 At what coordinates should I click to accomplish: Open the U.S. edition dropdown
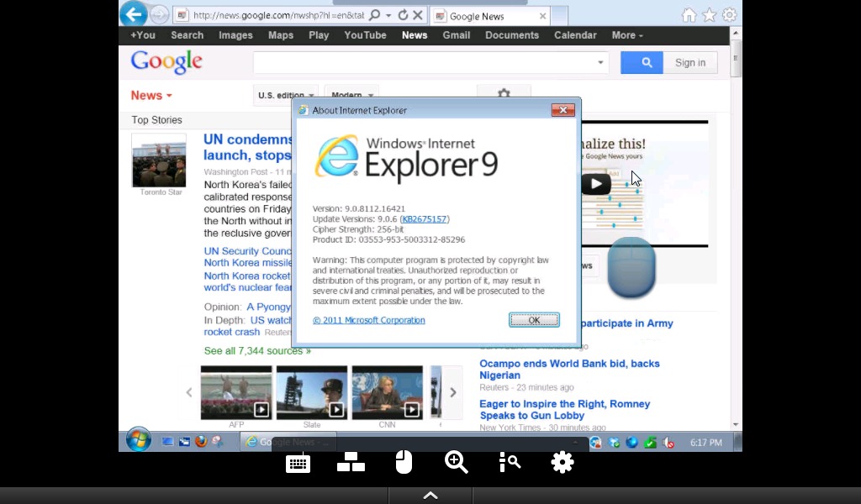coord(286,95)
